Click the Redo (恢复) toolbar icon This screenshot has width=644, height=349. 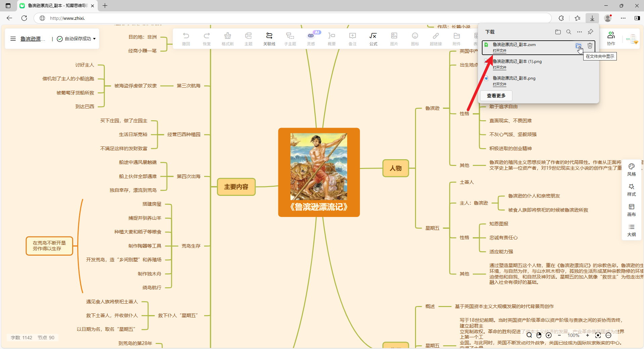pyautogui.click(x=207, y=39)
